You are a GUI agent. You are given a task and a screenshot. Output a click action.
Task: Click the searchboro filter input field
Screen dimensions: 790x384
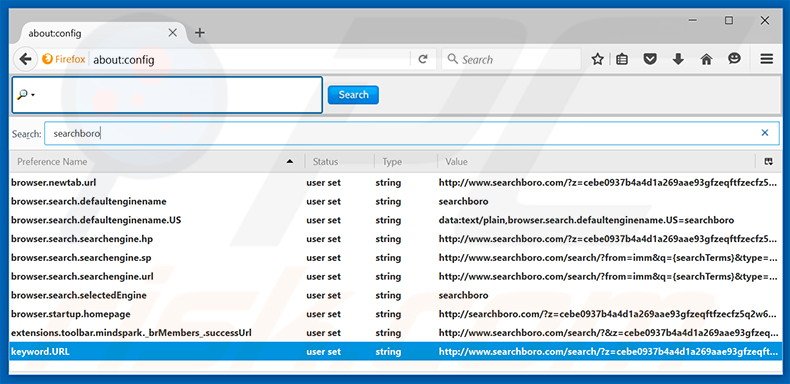[412, 134]
